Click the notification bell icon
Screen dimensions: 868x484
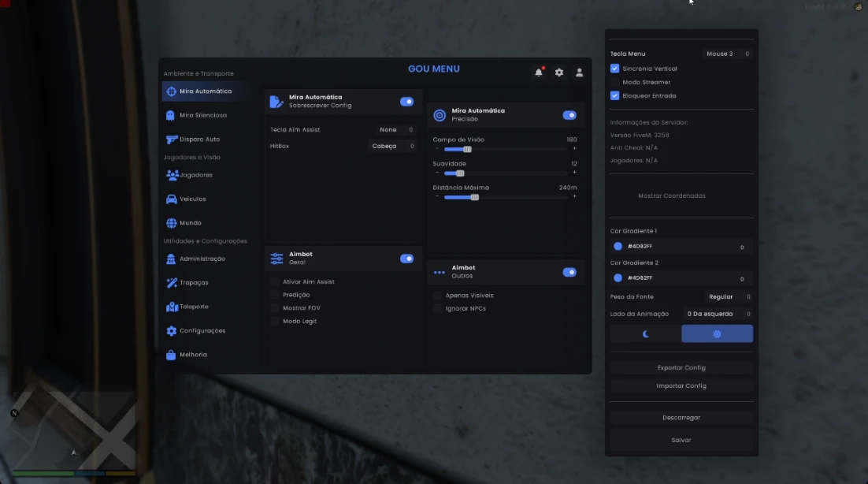[539, 73]
